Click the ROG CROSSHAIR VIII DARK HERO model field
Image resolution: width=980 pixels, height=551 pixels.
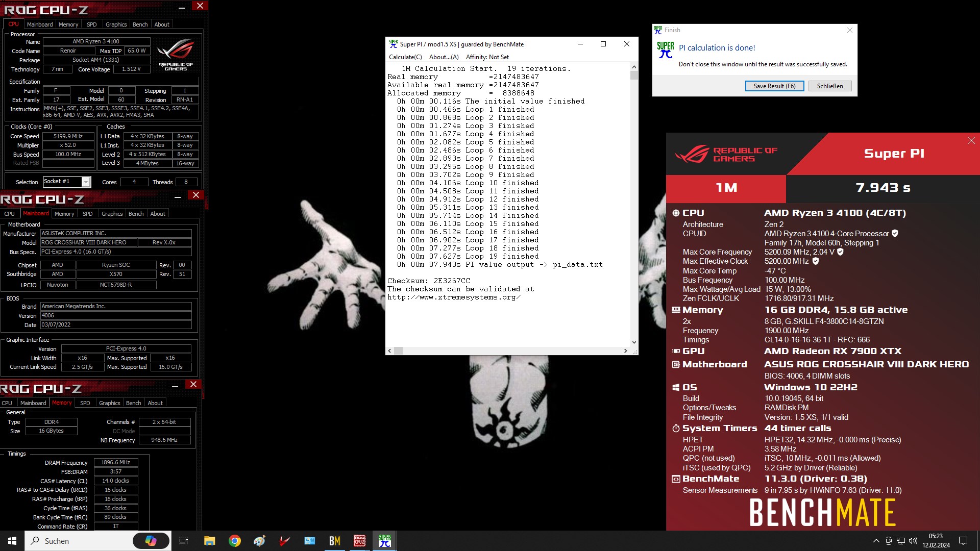pyautogui.click(x=88, y=242)
